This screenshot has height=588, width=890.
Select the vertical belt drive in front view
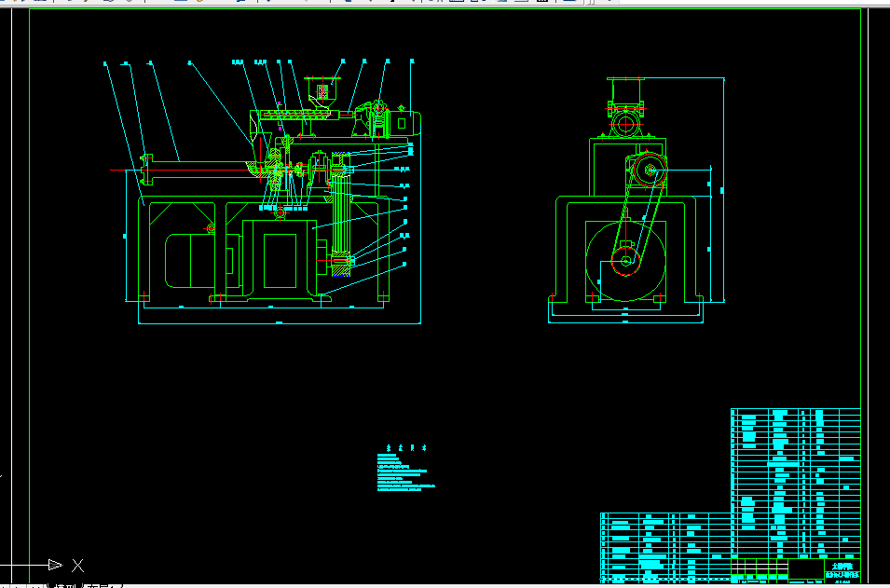(340, 213)
